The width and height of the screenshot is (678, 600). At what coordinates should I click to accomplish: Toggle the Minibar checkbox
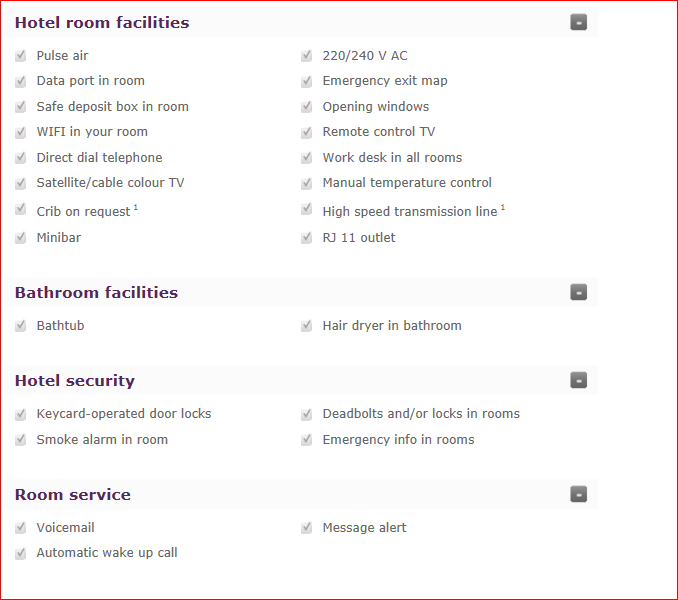coord(21,237)
